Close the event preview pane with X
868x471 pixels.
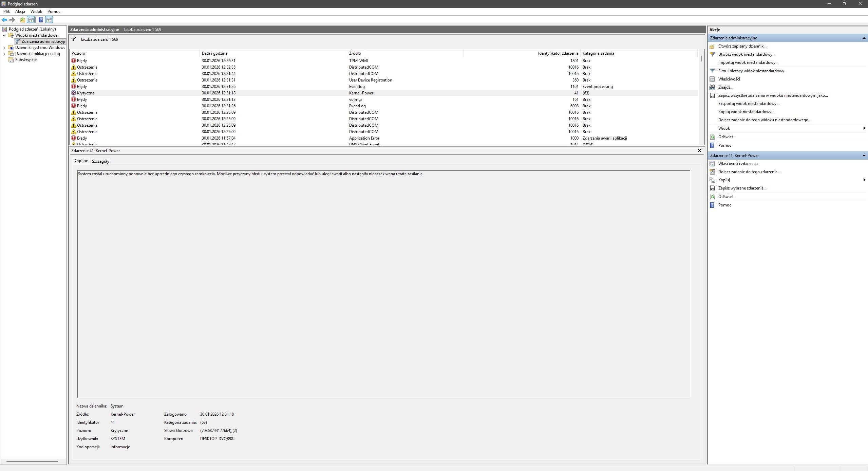(699, 150)
